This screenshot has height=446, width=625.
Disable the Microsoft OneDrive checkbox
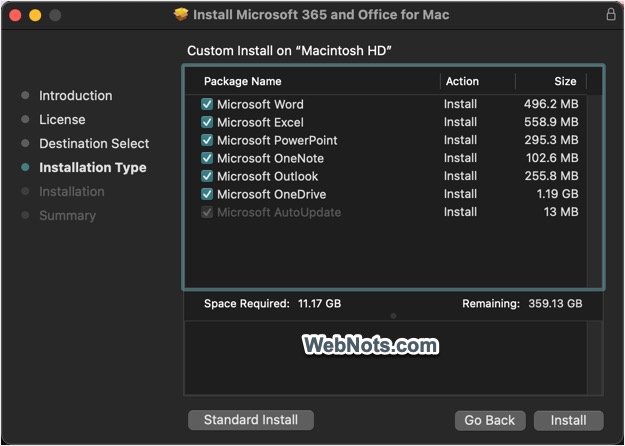[x=207, y=194]
